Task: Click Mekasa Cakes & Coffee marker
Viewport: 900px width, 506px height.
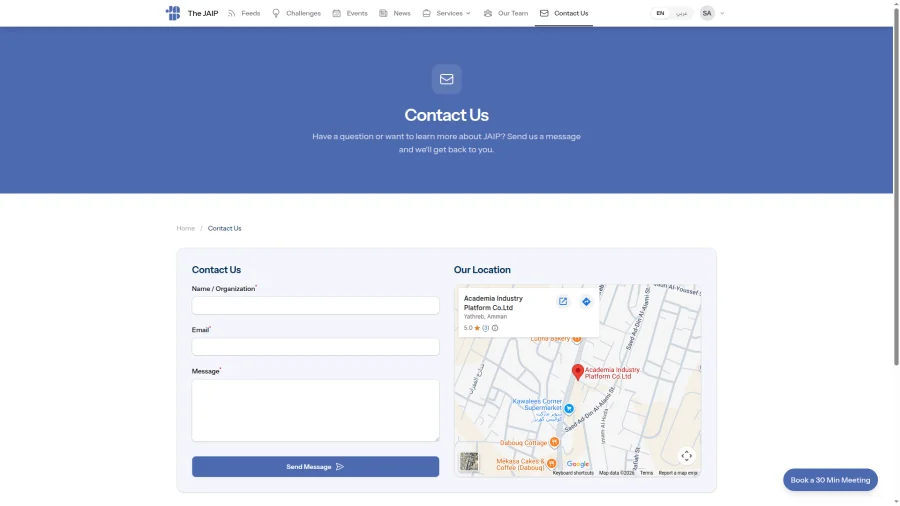Action: click(x=551, y=463)
